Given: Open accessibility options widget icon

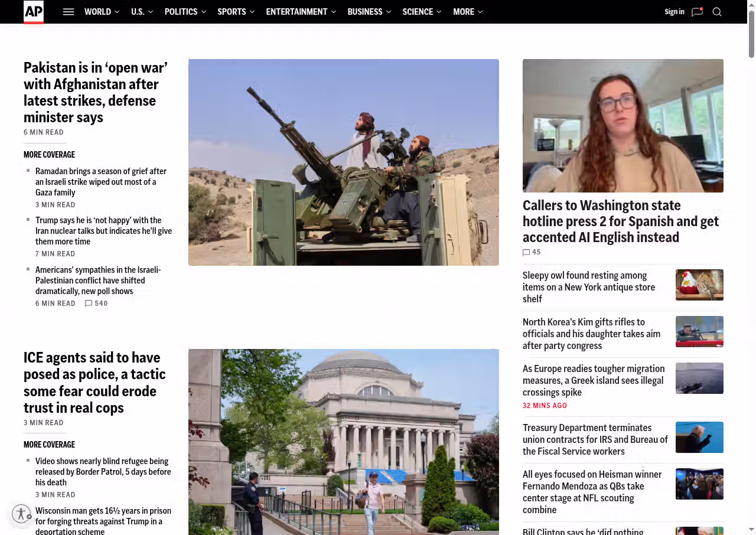Looking at the screenshot, I should [x=21, y=514].
